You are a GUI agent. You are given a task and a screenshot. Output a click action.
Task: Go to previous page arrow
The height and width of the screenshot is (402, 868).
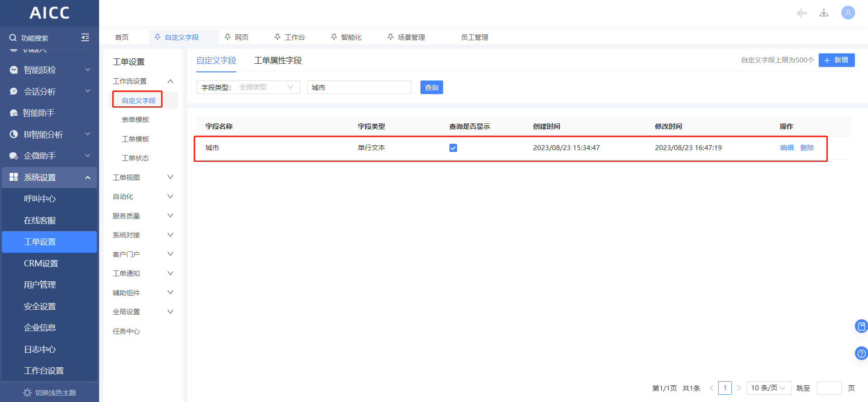pos(711,388)
